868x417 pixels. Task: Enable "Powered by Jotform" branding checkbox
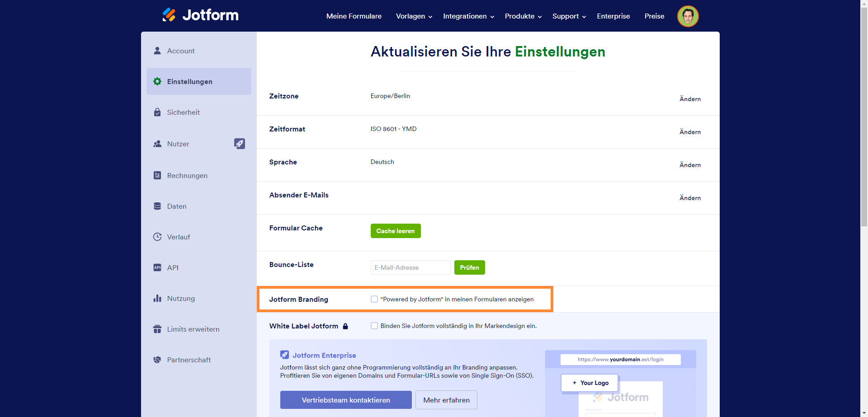click(x=374, y=299)
